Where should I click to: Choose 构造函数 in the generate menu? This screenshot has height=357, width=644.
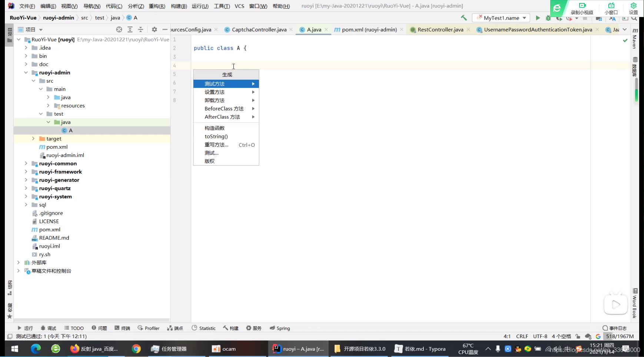point(226,128)
